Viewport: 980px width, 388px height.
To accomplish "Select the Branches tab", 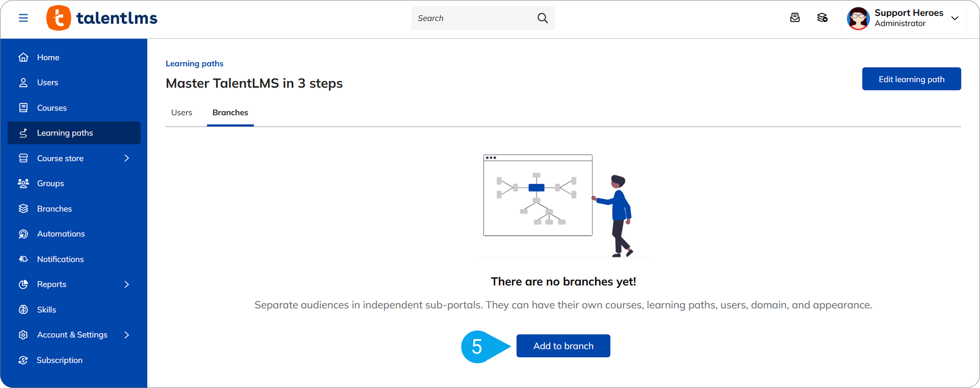I will pos(230,113).
